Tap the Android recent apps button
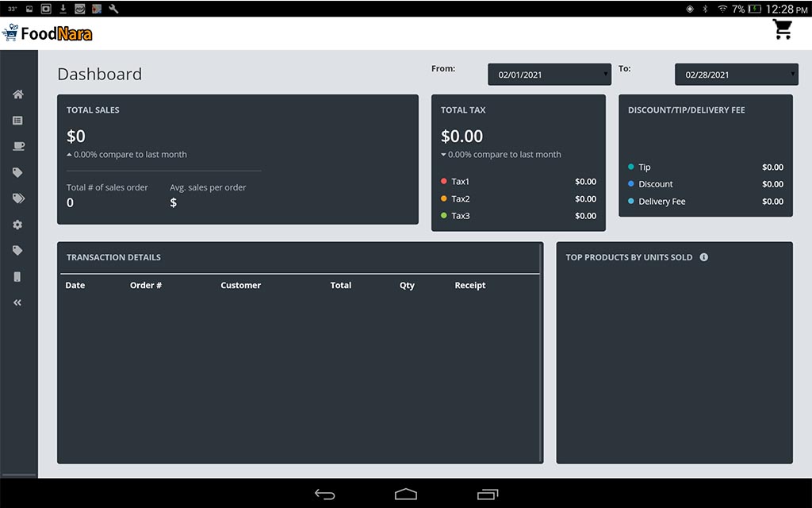Screen dimensions: 812x508 (487, 494)
